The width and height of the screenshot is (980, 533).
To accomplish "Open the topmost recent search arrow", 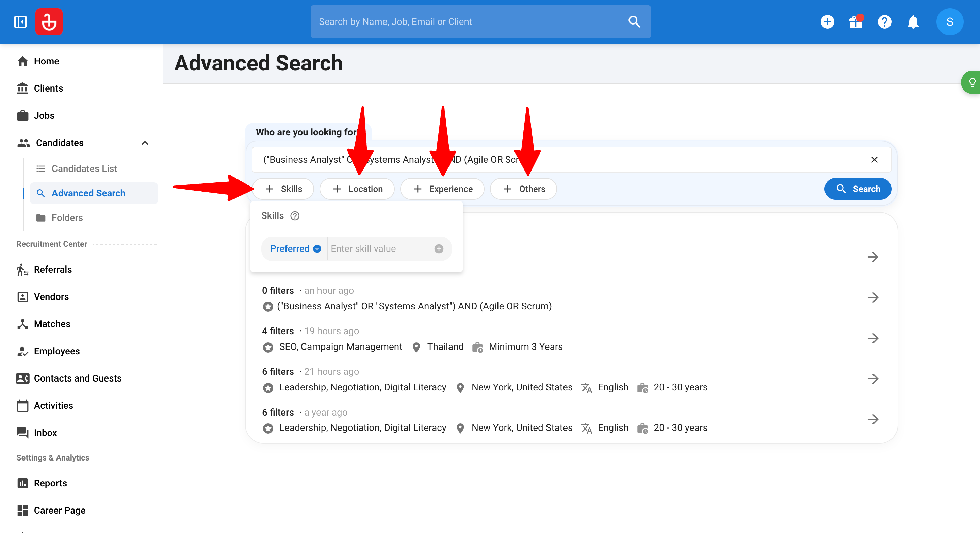I will tap(873, 257).
